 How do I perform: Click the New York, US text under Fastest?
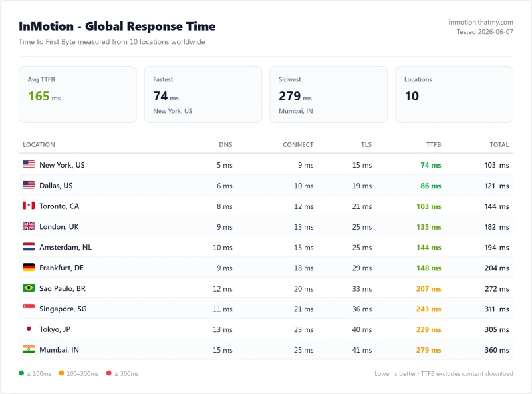(x=173, y=111)
